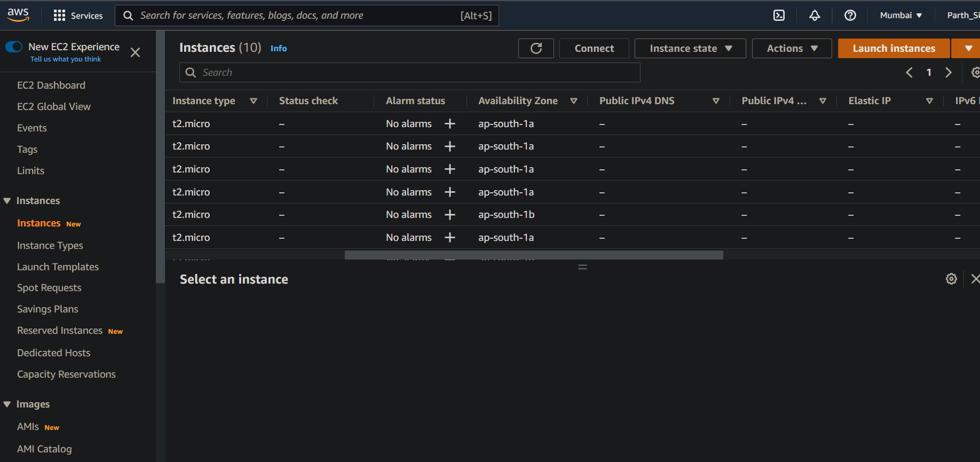Select the Instances sidebar link
Screen dimensions: 980x462
(x=39, y=223)
